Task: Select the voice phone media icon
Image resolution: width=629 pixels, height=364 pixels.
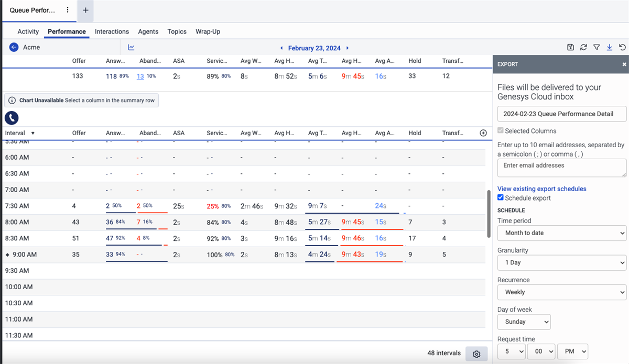Action: tap(12, 117)
